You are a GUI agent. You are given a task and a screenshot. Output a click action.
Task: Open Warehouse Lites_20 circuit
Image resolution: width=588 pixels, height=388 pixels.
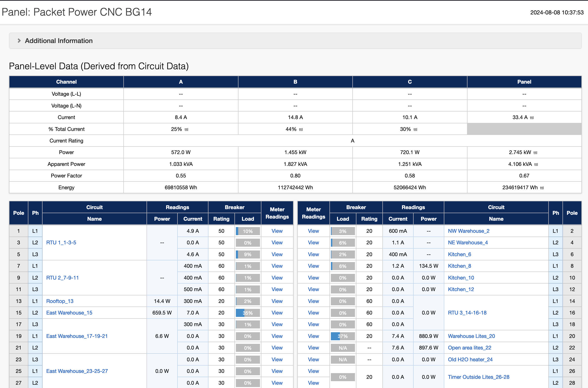[471, 336]
